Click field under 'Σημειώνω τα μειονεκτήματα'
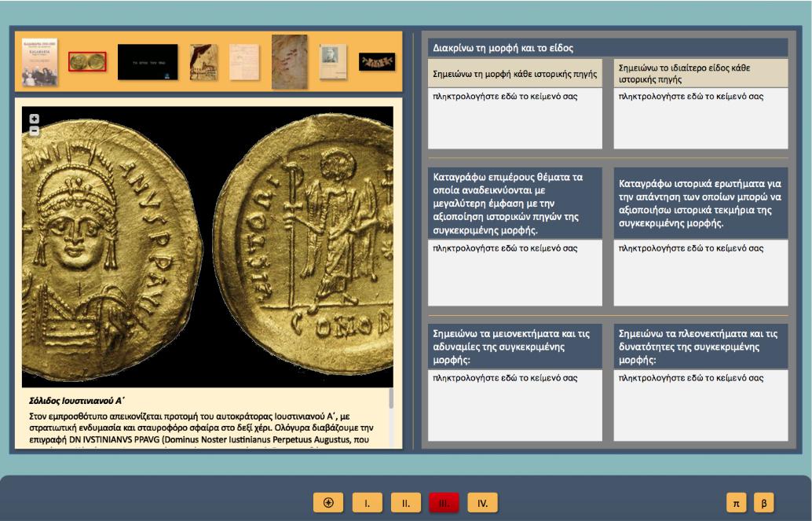The height and width of the screenshot is (521, 812). point(514,405)
